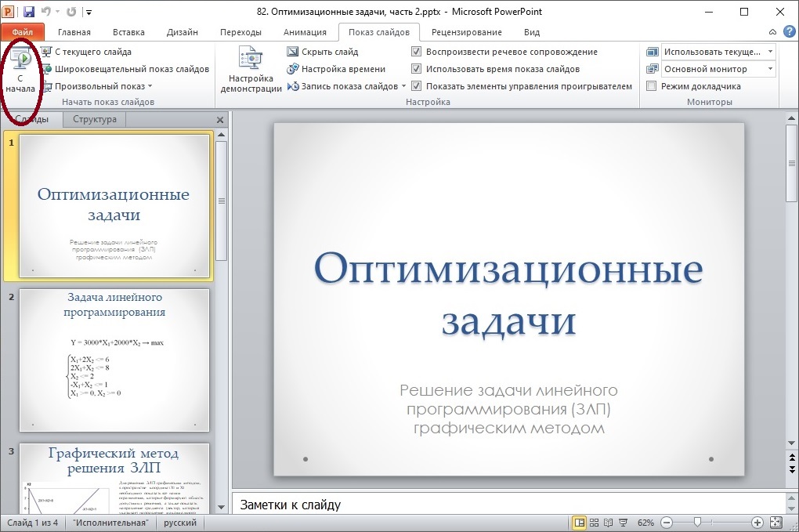Click the 'Файл' button
The image size is (799, 532).
click(22, 32)
